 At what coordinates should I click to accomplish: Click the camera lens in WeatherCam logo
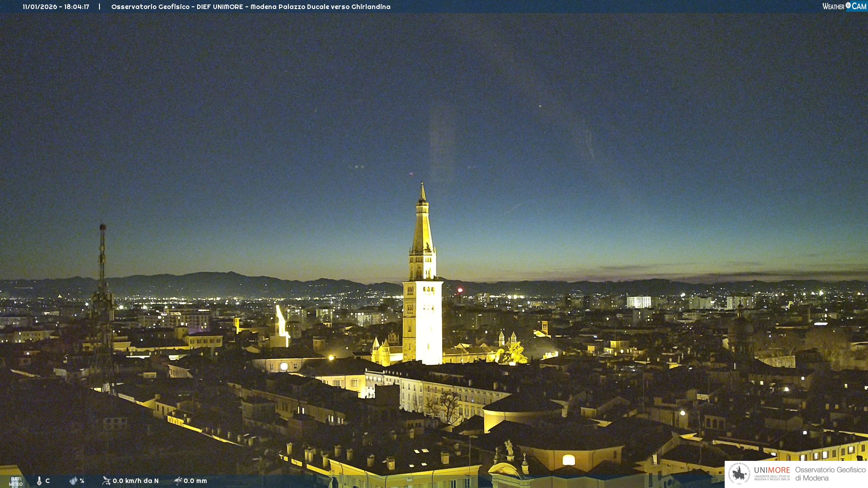coord(848,5)
